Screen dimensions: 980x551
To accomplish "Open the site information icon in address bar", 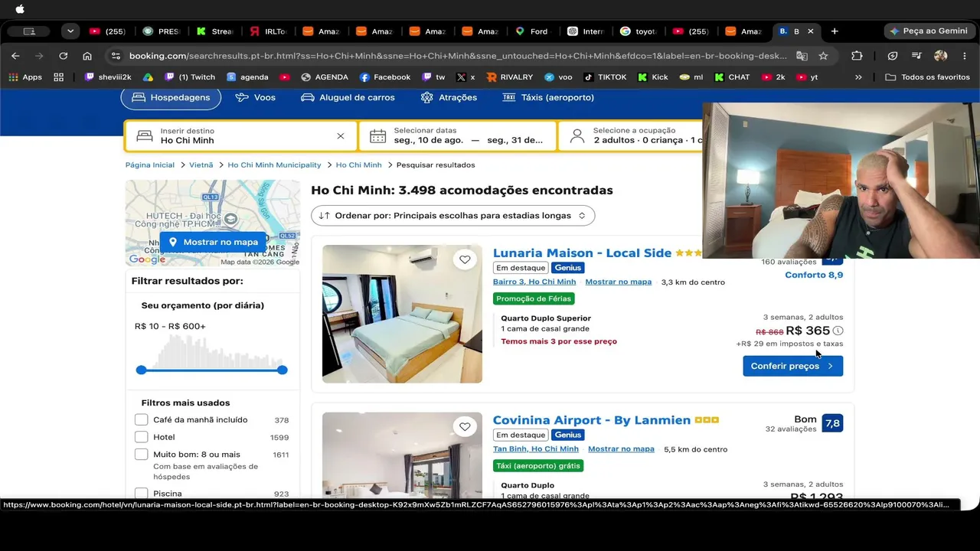I will click(116, 56).
